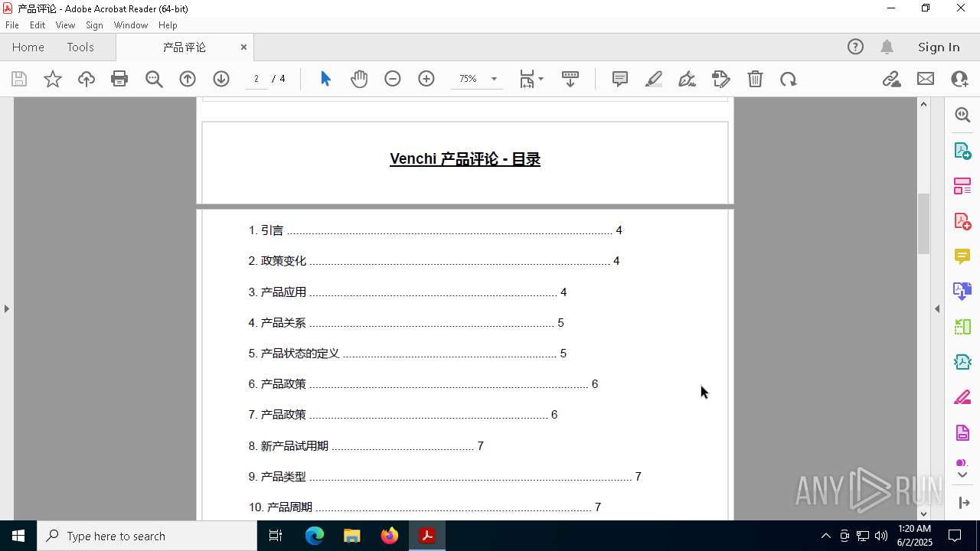Image resolution: width=980 pixels, height=551 pixels.
Task: Open the share with others person icon
Action: click(959, 79)
